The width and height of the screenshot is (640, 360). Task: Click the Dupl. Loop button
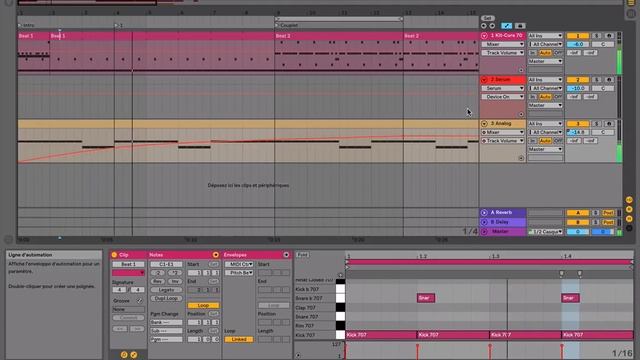pos(166,298)
